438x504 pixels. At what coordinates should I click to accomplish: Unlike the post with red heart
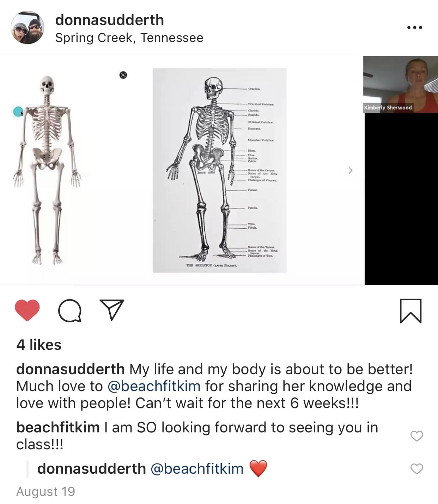[x=27, y=310]
